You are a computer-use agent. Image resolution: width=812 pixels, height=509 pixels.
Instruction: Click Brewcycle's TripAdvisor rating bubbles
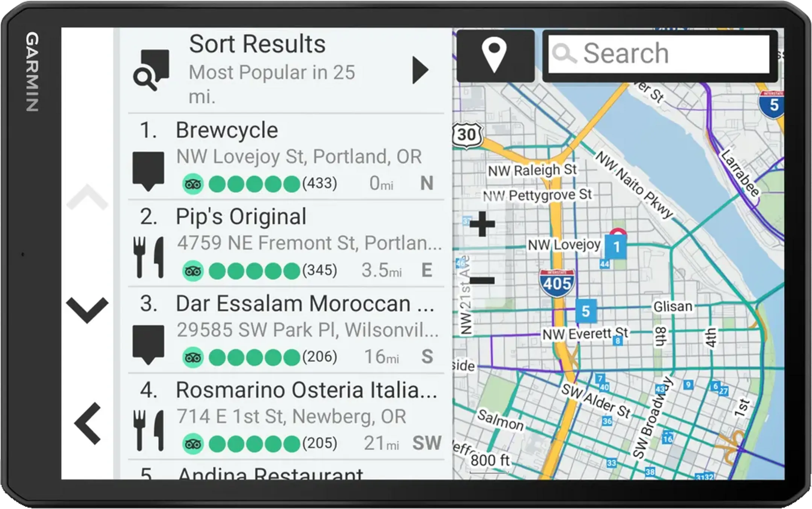254,184
